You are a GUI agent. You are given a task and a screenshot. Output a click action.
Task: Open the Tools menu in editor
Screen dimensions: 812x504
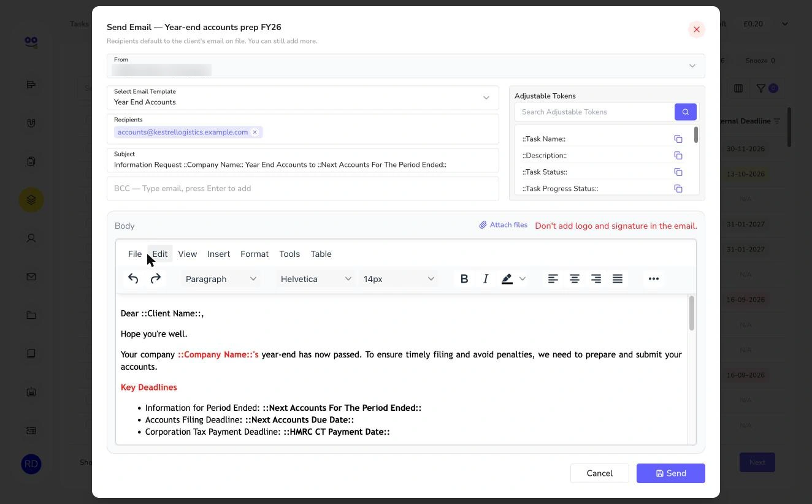click(289, 254)
